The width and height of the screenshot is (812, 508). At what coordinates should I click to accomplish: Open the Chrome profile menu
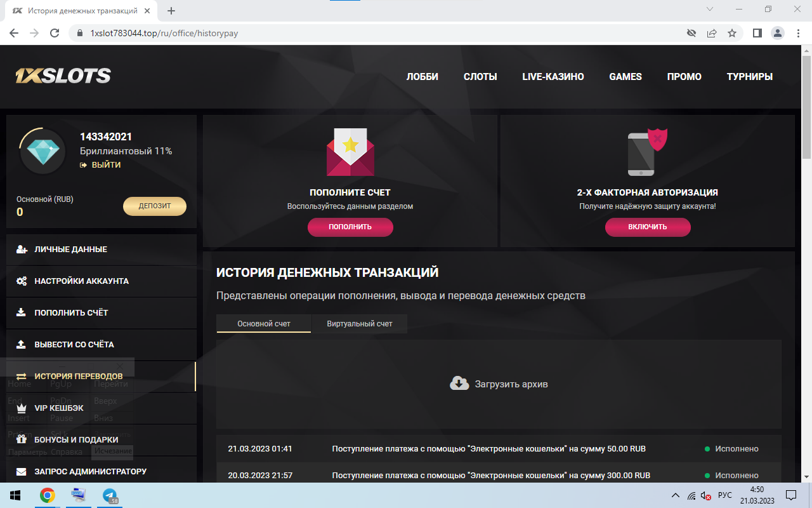pyautogui.click(x=777, y=33)
